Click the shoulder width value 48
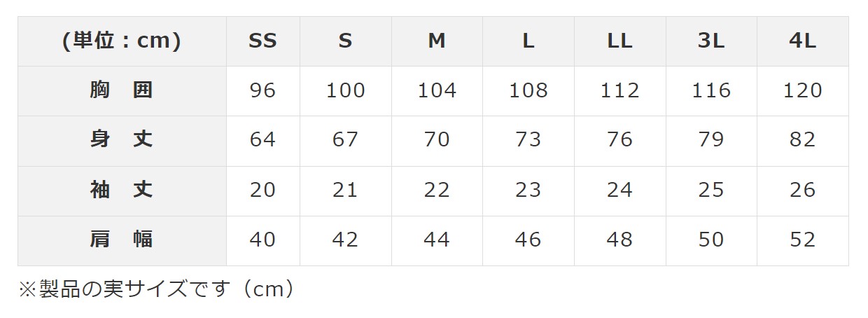The width and height of the screenshot is (868, 318). [619, 240]
